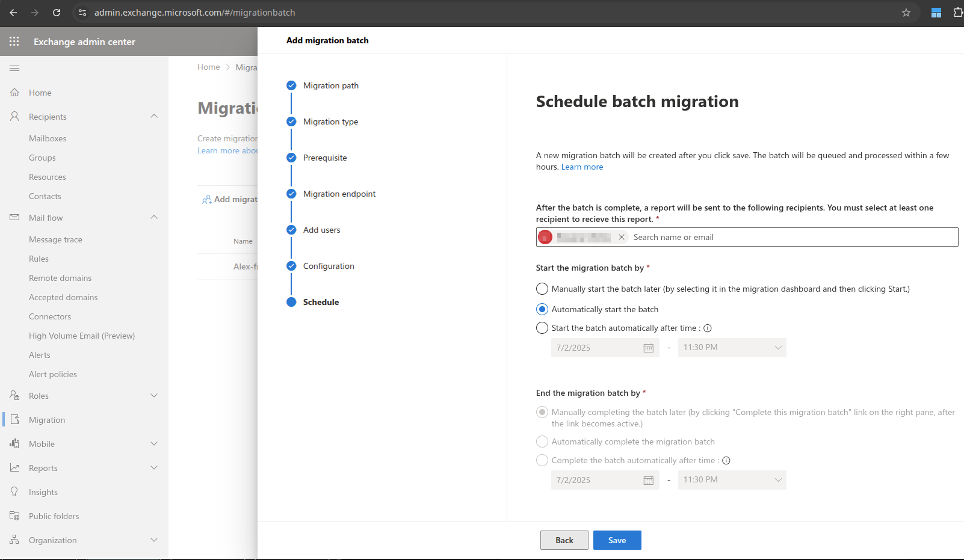The width and height of the screenshot is (964, 560).
Task: Collapse the Recipients section chevron
Action: click(x=154, y=116)
